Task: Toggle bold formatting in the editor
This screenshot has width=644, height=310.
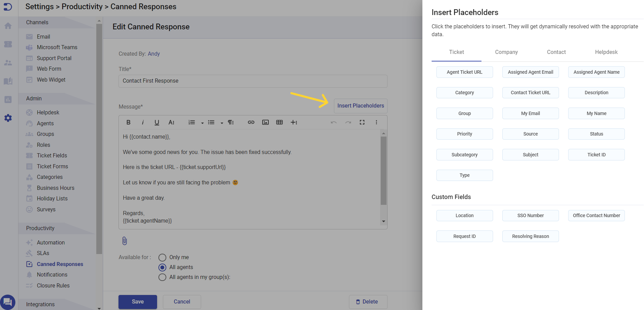Action: coord(128,122)
